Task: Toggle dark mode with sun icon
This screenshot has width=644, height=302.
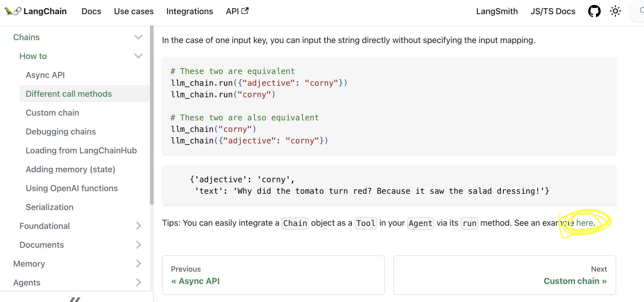Action: coord(615,11)
